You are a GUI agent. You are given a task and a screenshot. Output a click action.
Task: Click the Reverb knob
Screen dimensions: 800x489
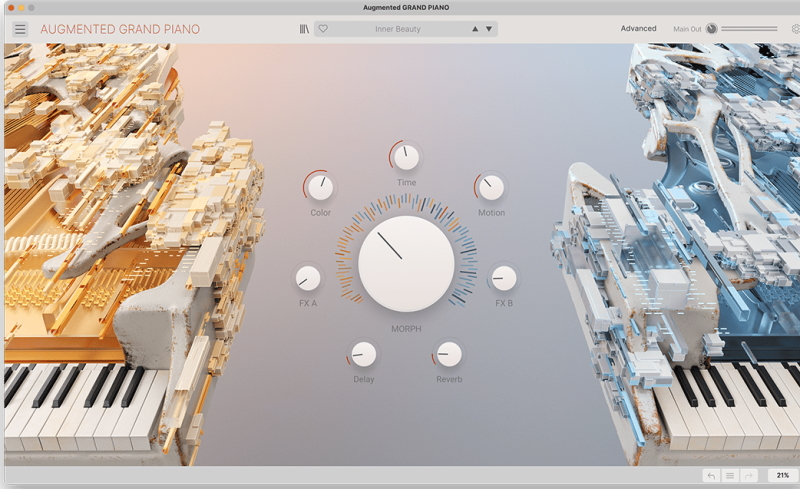pos(449,354)
